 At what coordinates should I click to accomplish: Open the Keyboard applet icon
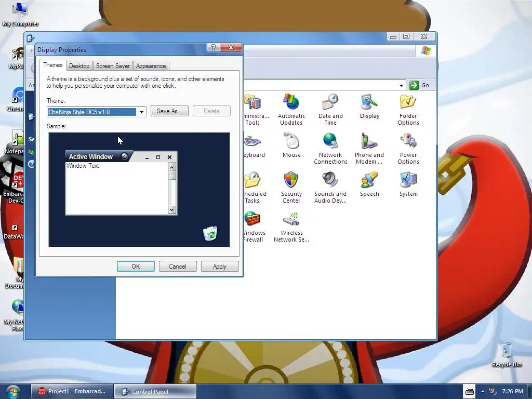[x=254, y=145]
